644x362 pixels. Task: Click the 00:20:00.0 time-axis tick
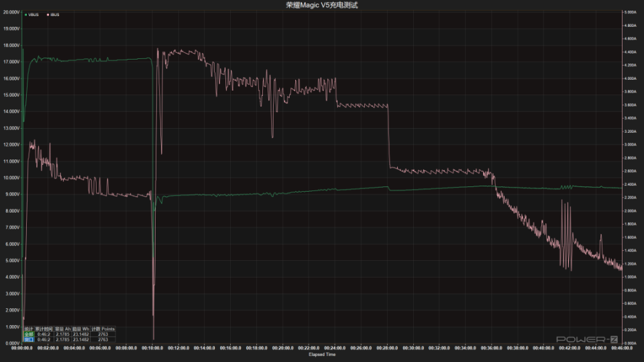[282, 348]
